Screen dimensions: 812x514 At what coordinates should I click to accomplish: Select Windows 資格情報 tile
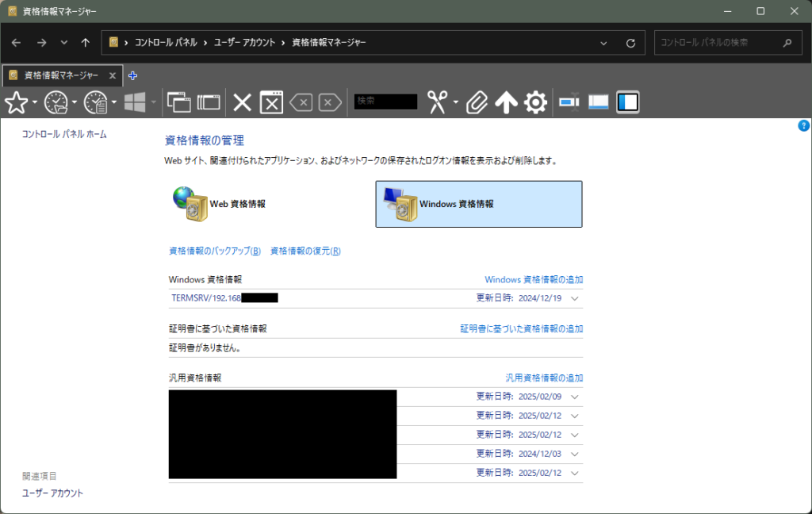click(479, 204)
